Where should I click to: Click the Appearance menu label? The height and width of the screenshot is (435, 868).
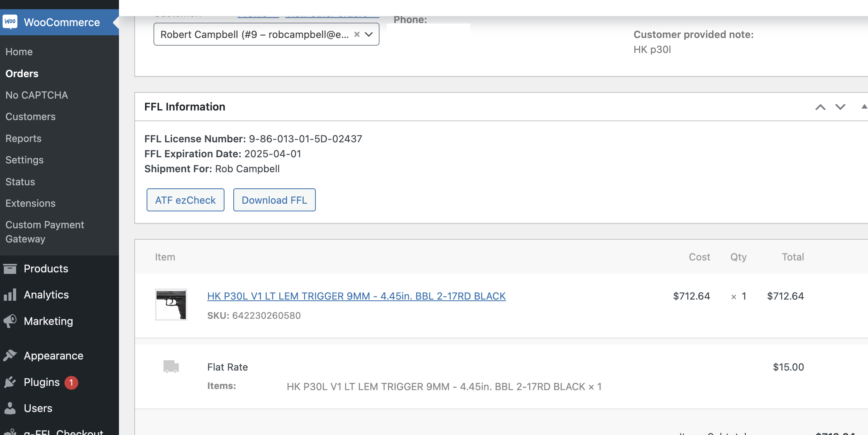coord(54,356)
